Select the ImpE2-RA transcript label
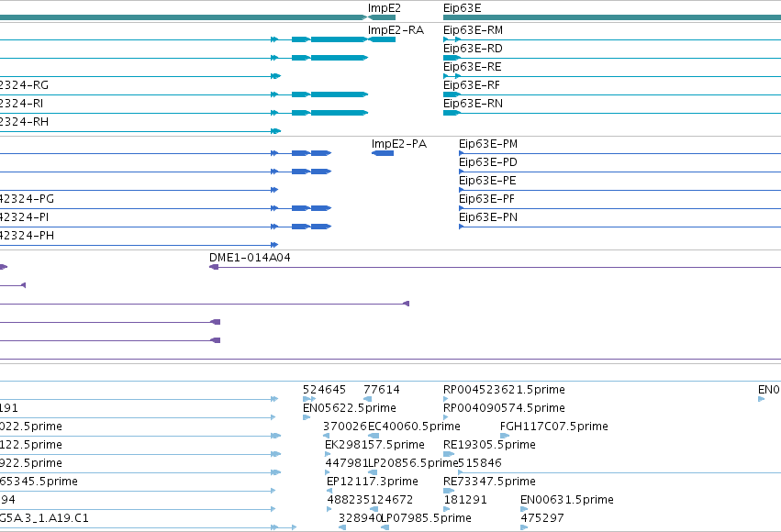 coord(396,30)
